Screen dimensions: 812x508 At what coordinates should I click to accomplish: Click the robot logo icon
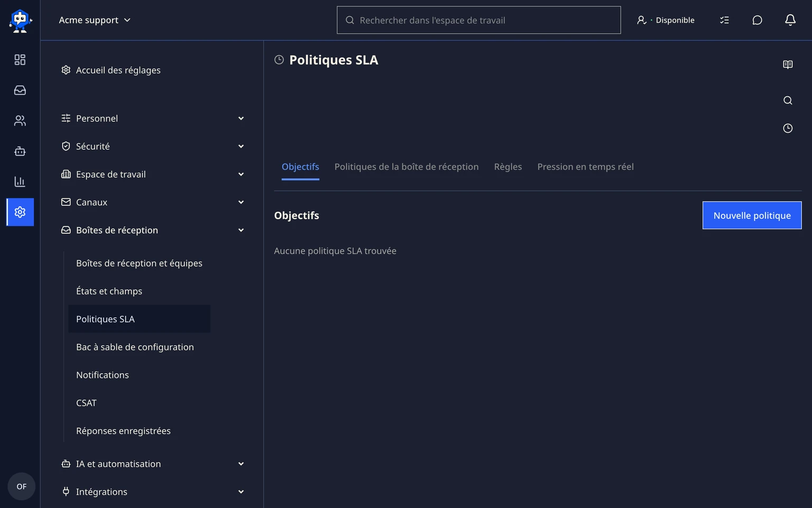20,20
